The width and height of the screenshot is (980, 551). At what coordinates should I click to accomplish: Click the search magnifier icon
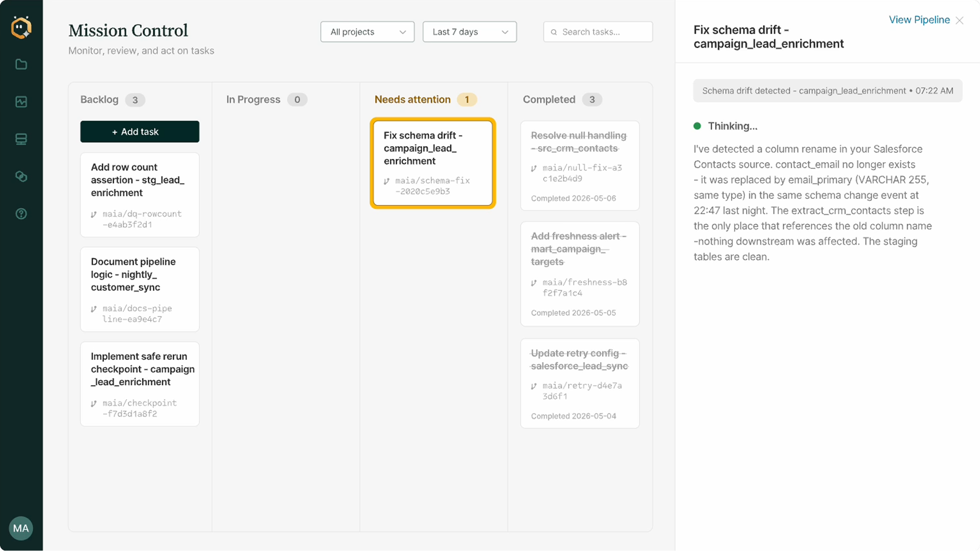(554, 32)
